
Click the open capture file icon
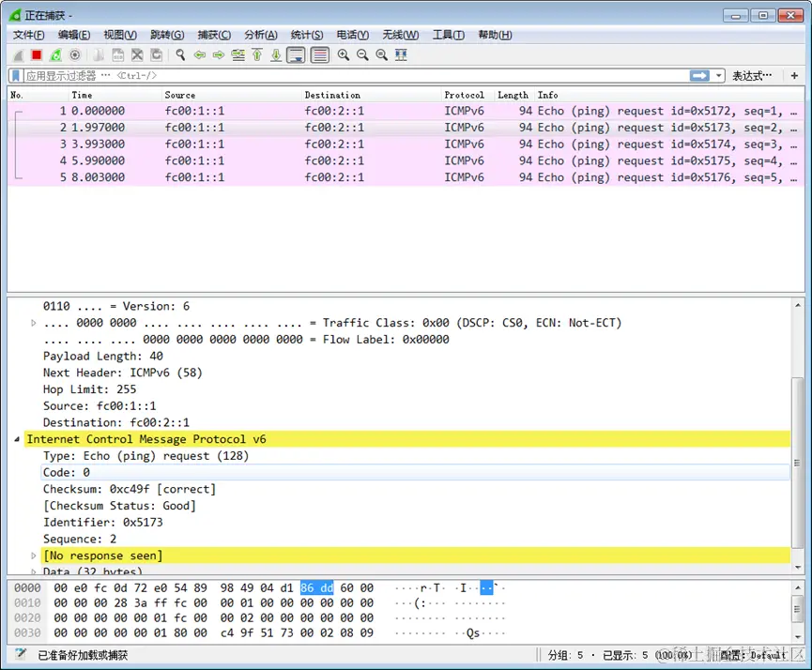point(99,54)
